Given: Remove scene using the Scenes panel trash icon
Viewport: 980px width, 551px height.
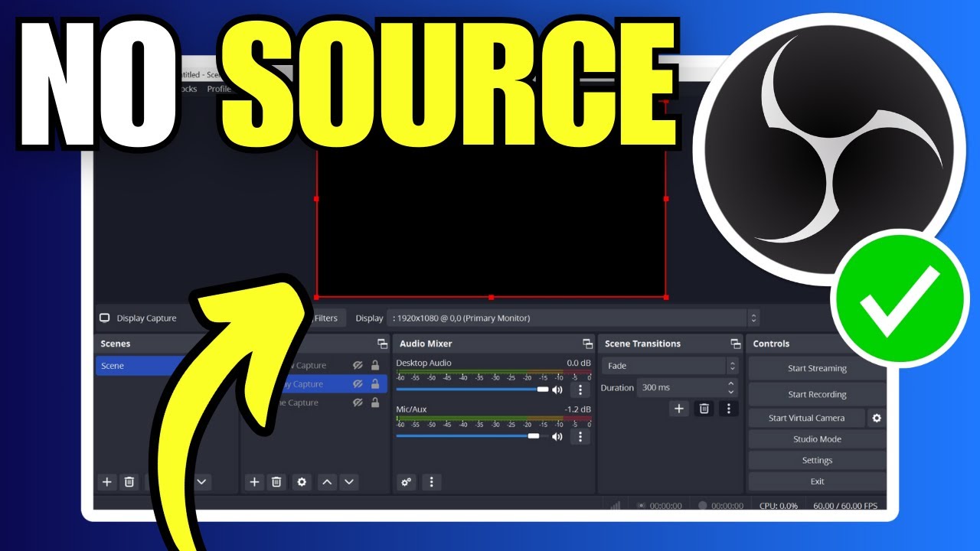Looking at the screenshot, I should [x=129, y=481].
